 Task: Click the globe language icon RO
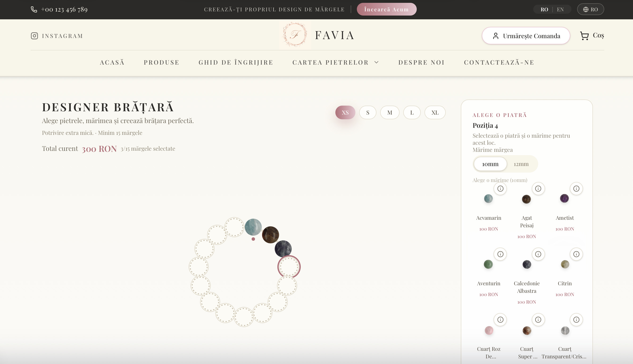coord(591,9)
